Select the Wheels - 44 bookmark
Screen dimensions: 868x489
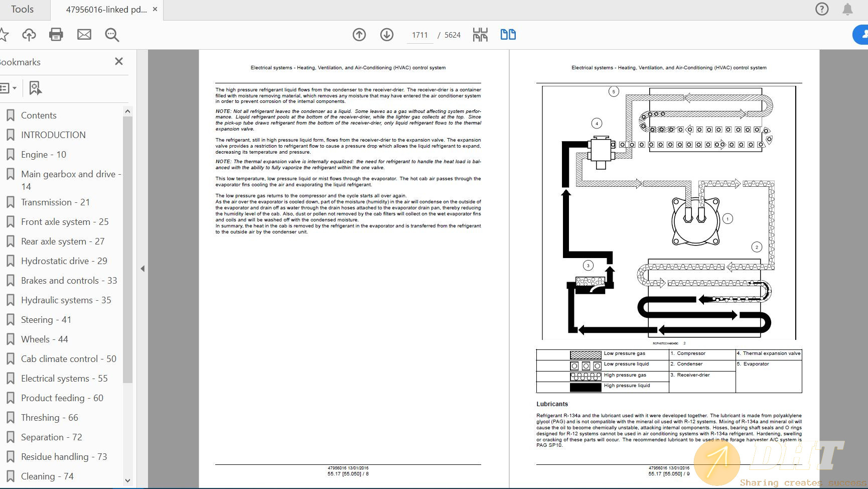45,339
